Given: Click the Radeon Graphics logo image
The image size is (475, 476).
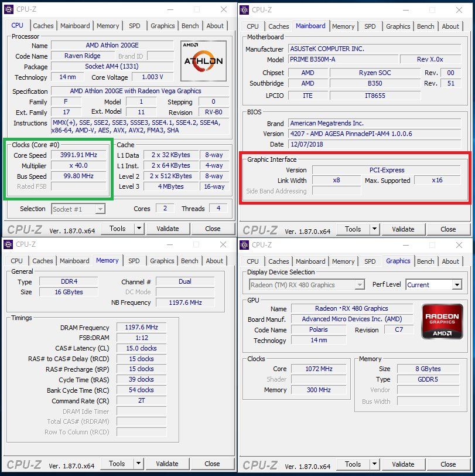Looking at the screenshot, I should (442, 321).
